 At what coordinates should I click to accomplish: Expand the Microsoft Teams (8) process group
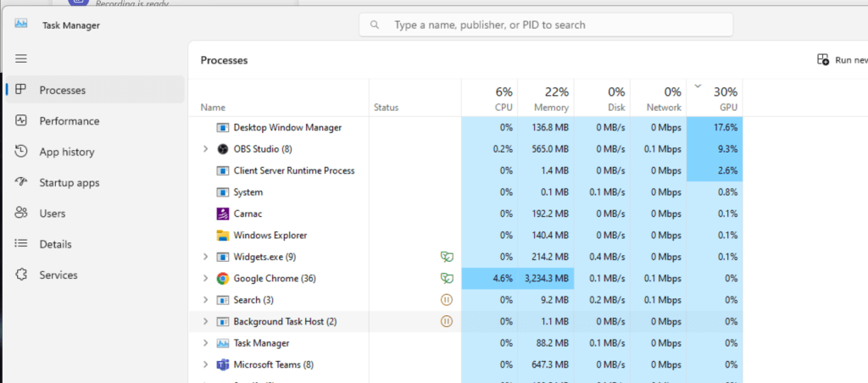[x=205, y=364]
